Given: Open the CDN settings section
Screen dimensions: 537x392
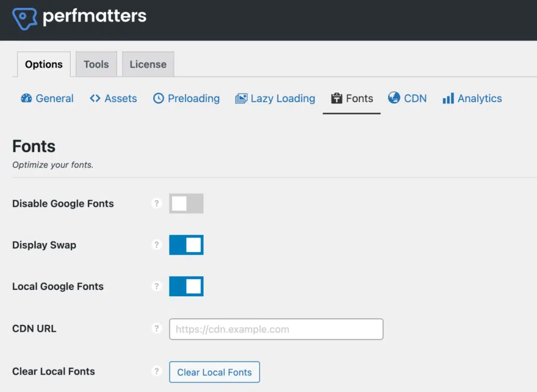Looking at the screenshot, I should pos(407,98).
